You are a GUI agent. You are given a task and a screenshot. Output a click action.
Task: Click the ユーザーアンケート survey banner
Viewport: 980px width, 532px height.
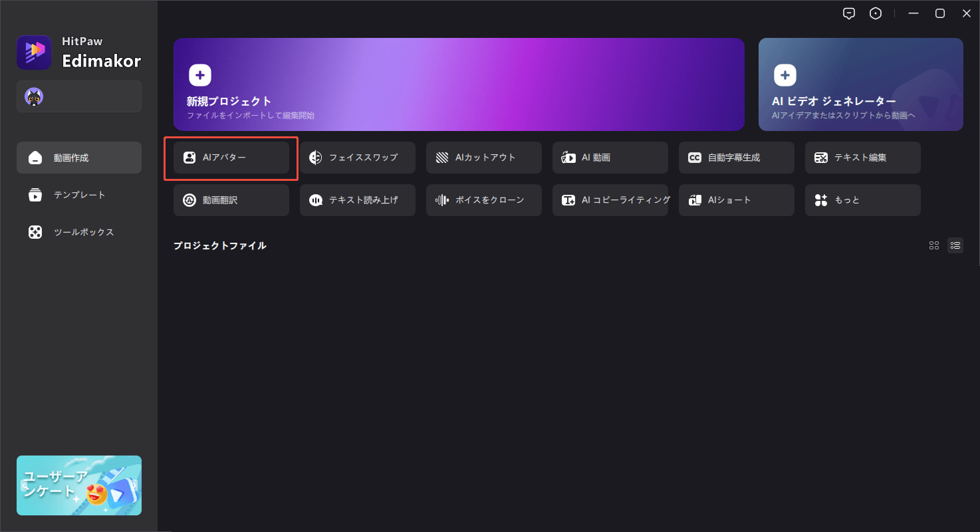pos(79,485)
